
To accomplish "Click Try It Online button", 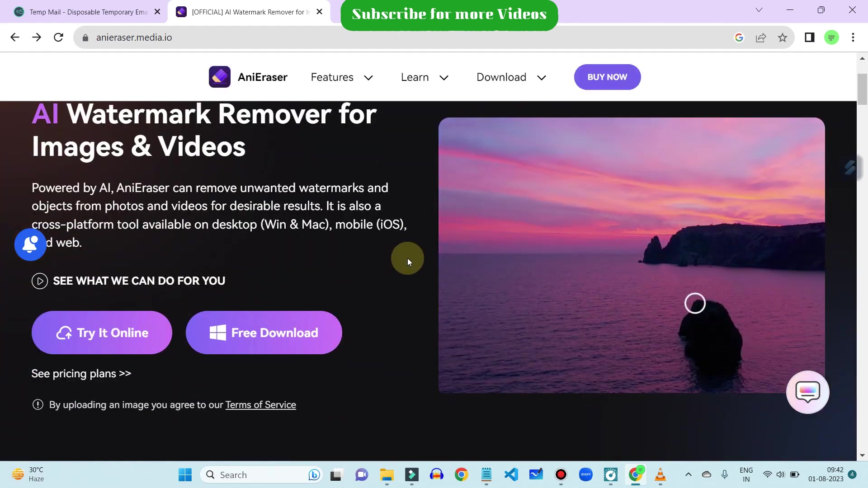I will (x=101, y=333).
